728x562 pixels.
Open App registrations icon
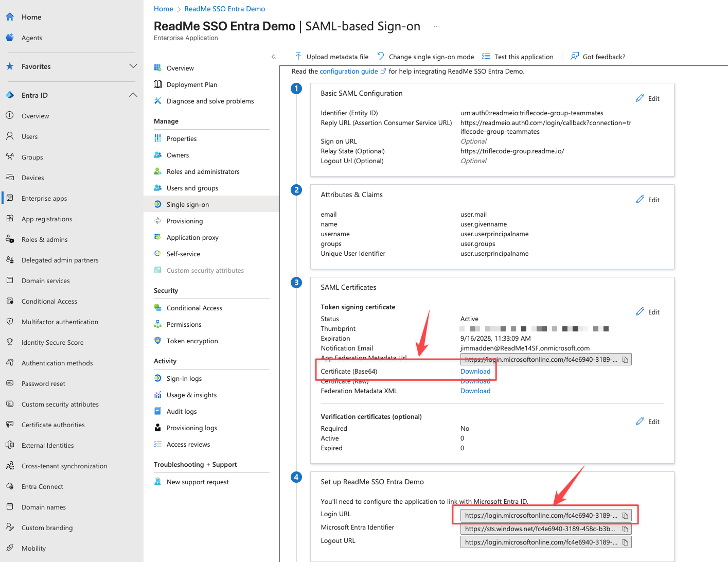point(10,219)
